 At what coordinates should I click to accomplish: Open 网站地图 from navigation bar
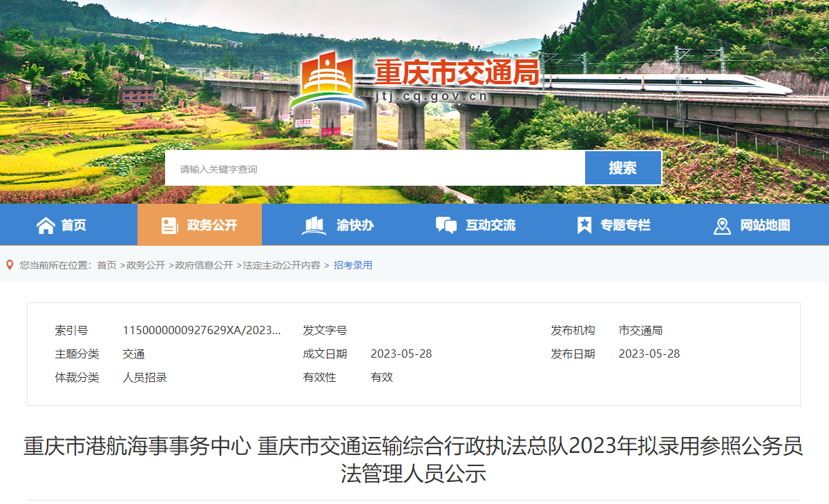tap(752, 225)
